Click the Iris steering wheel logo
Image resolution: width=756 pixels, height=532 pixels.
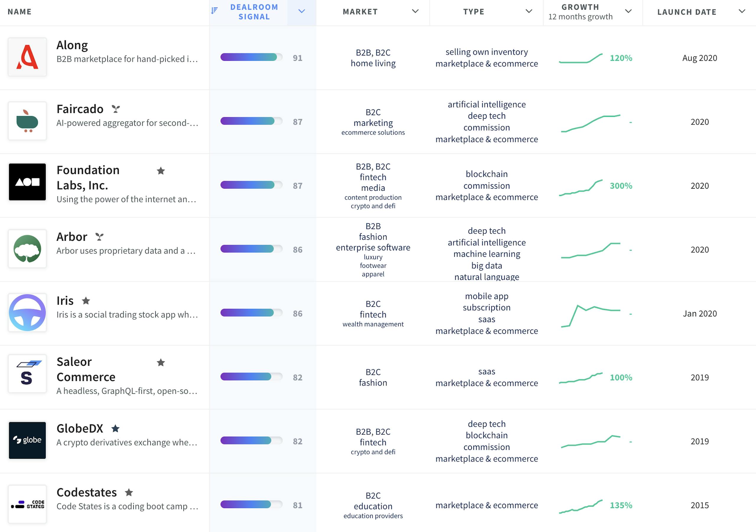(27, 313)
